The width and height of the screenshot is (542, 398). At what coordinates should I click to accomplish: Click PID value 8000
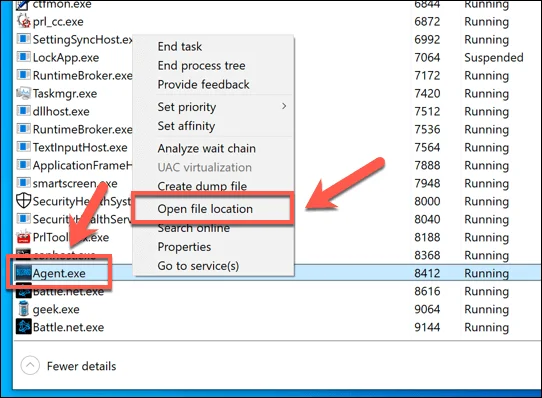click(x=427, y=202)
